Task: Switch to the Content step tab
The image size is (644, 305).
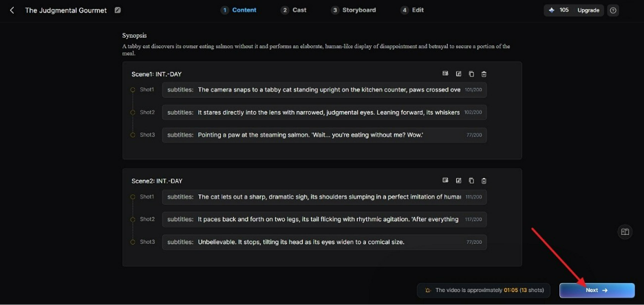Action: pyautogui.click(x=239, y=10)
